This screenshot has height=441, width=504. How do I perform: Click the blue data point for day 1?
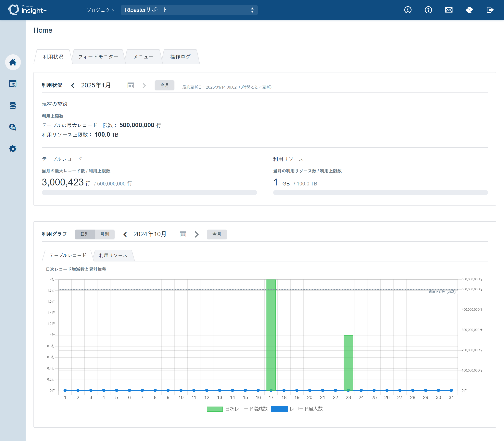click(x=65, y=390)
